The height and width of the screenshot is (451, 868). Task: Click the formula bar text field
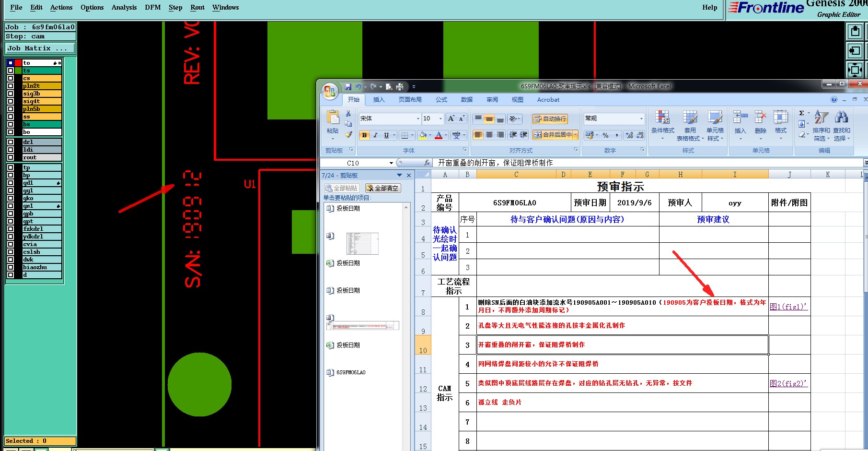648,163
